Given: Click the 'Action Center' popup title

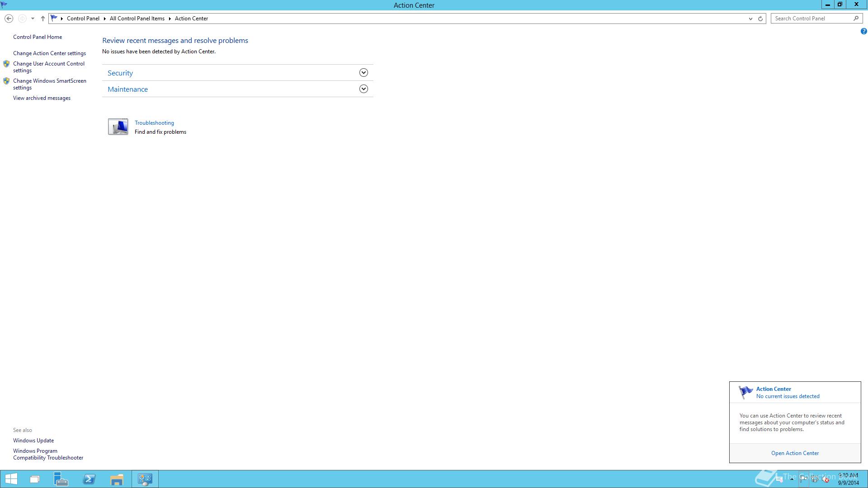Looking at the screenshot, I should click(x=774, y=389).
